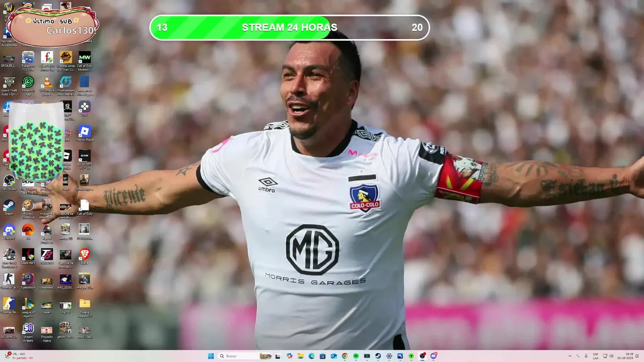Viewport: 644px width, 362px height.
Task: Open Spotify from the taskbar
Action: point(356,356)
